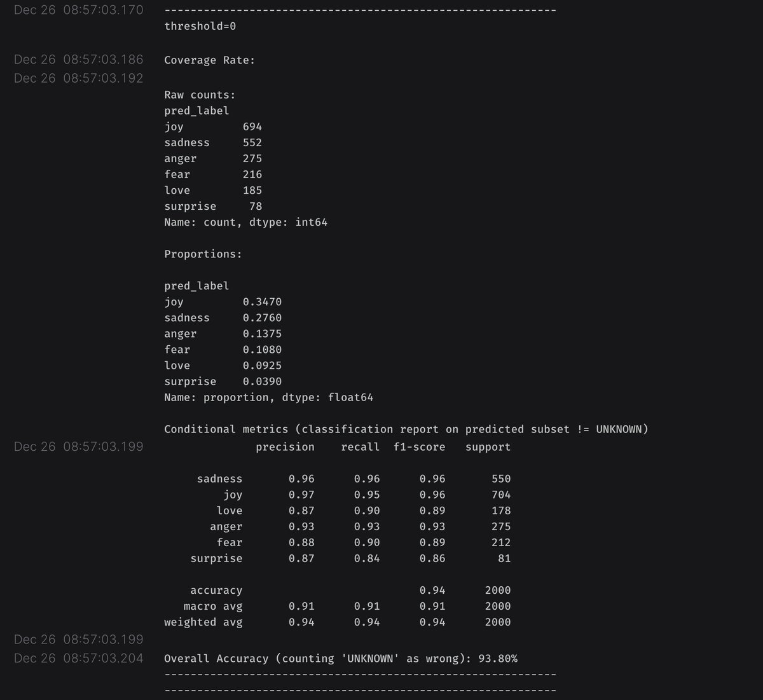Click the Overall Accuracy 93.80% log line
Viewport: 763px width, 700px height.
(340, 659)
